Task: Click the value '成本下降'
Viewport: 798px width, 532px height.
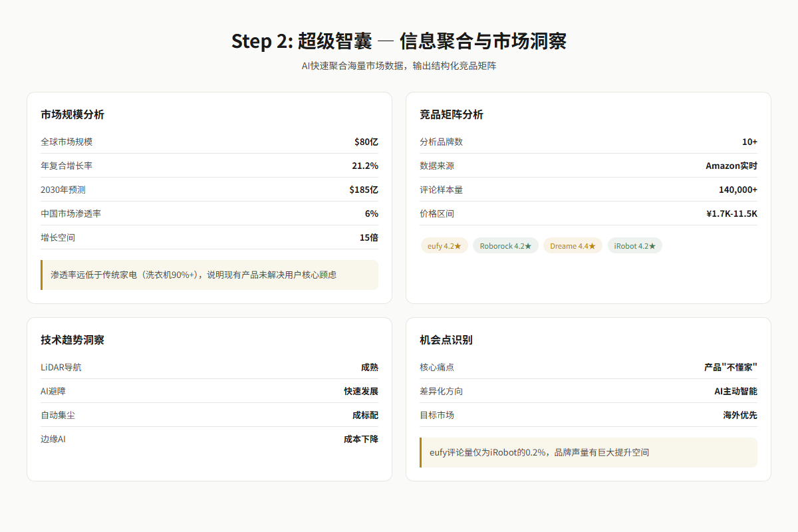Action: pyautogui.click(x=361, y=439)
